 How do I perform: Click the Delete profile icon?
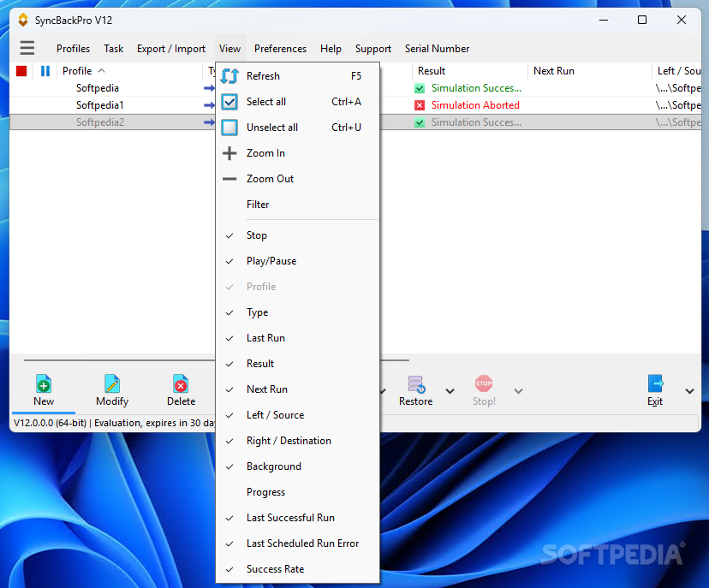point(181,384)
